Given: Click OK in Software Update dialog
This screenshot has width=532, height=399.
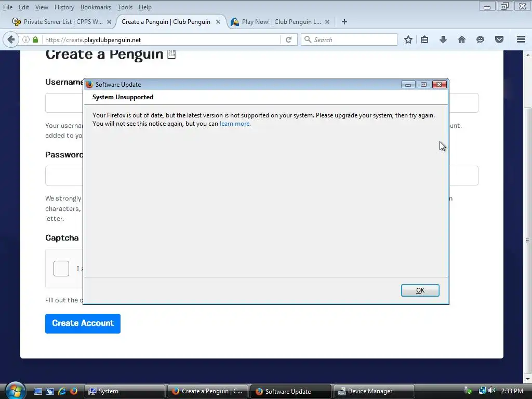Looking at the screenshot, I should (420, 290).
